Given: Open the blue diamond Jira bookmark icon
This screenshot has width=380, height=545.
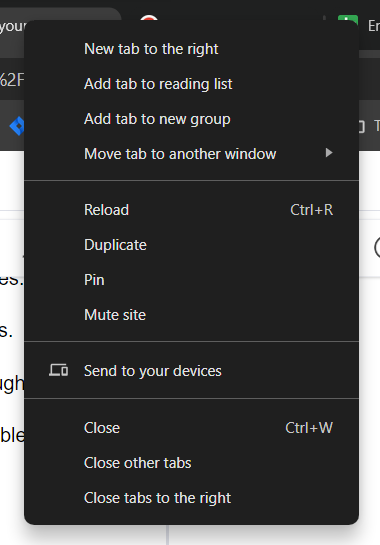Looking at the screenshot, I should pos(17,126).
